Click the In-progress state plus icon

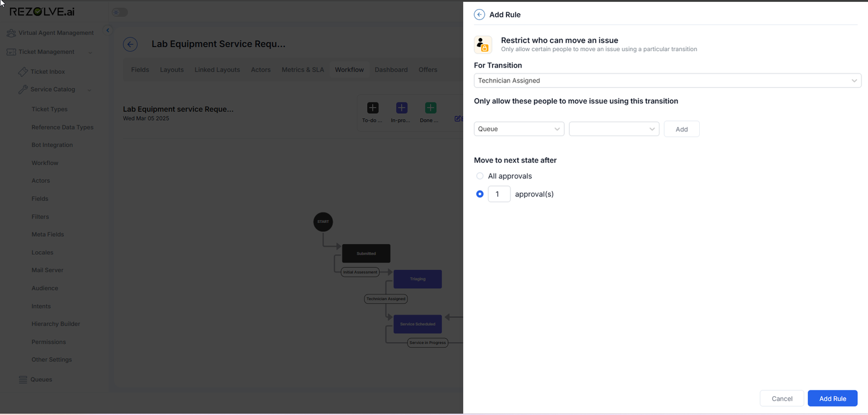point(401,108)
